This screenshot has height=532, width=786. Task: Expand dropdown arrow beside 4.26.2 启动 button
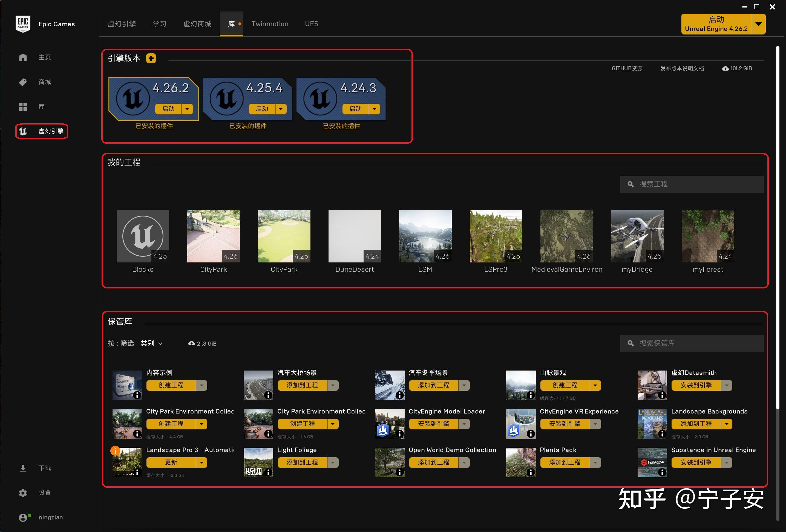[187, 109]
